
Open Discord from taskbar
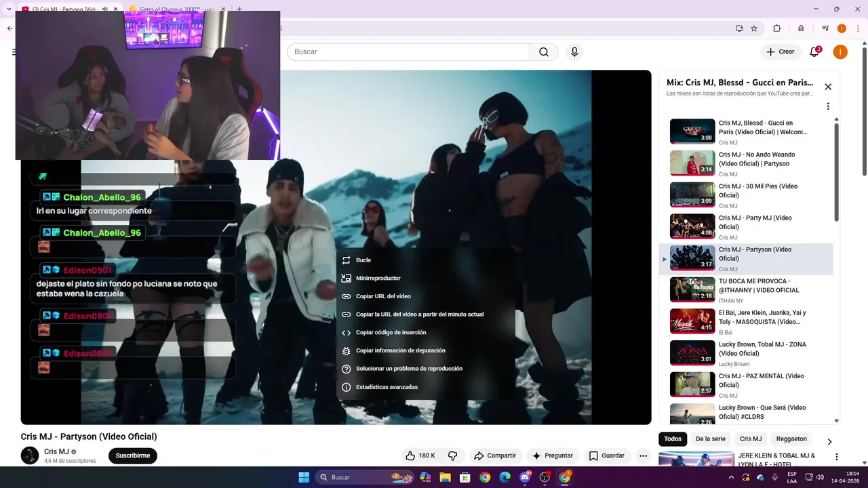(x=525, y=477)
